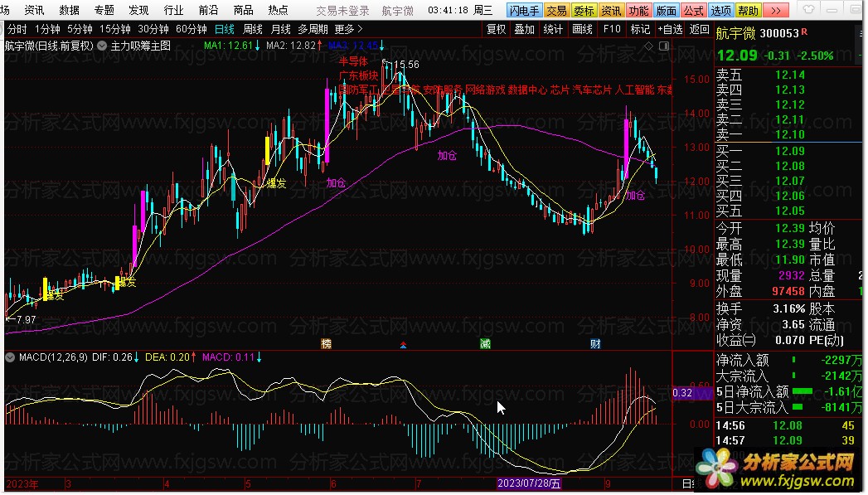The width and height of the screenshot is (868, 495).
Task: Expand more toolbar items with >> button
Action: [x=775, y=11]
